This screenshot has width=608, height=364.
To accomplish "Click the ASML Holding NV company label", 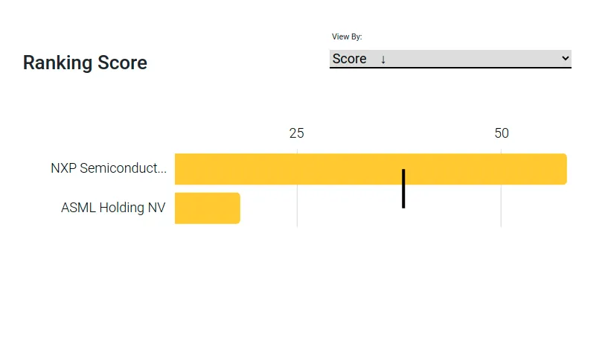I will 113,208.
